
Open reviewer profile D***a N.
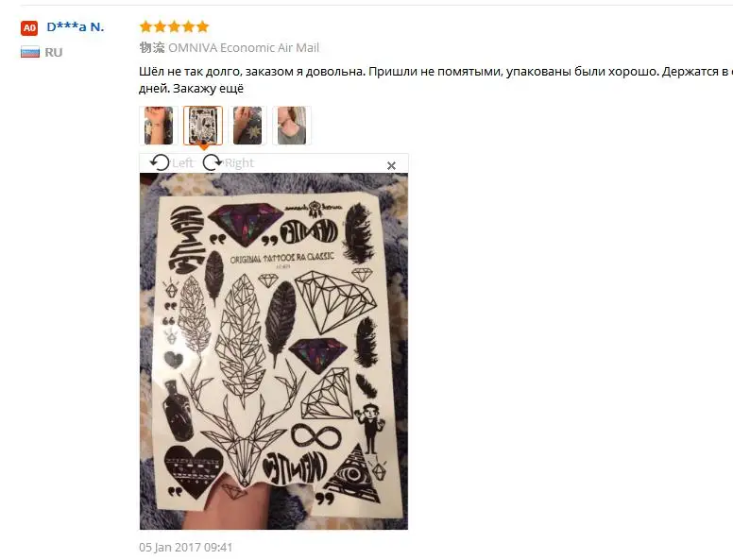76,27
